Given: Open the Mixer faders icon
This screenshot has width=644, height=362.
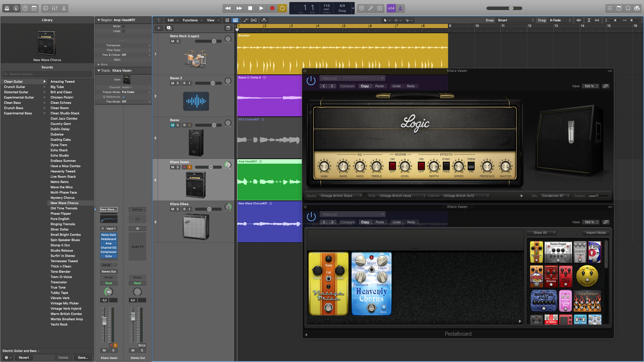Looking at the screenshot, I should tap(55, 8).
